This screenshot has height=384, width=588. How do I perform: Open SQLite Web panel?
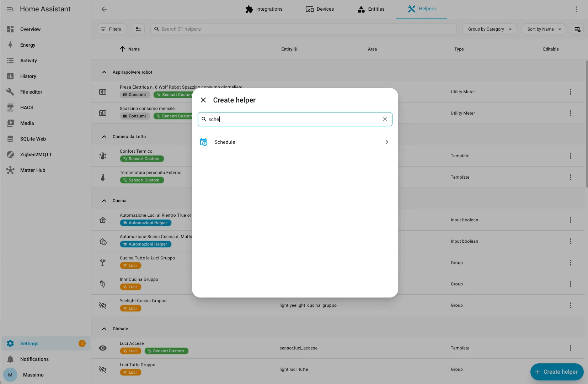coord(46,139)
